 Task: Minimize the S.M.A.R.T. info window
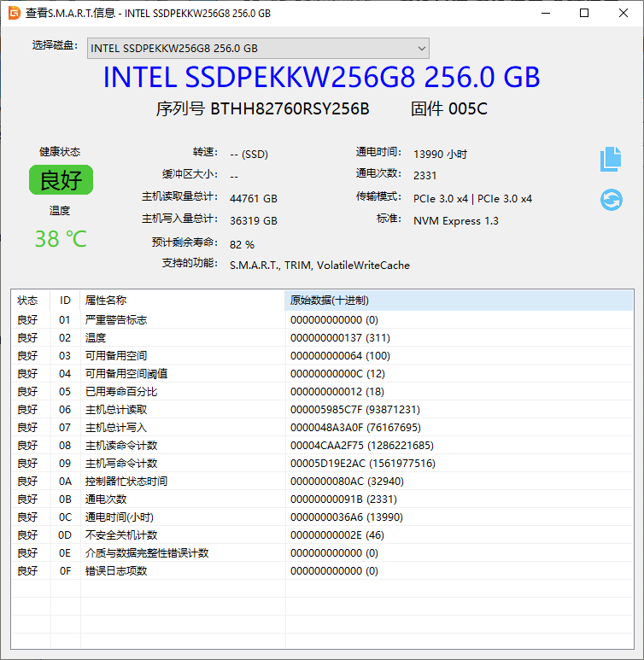click(546, 13)
